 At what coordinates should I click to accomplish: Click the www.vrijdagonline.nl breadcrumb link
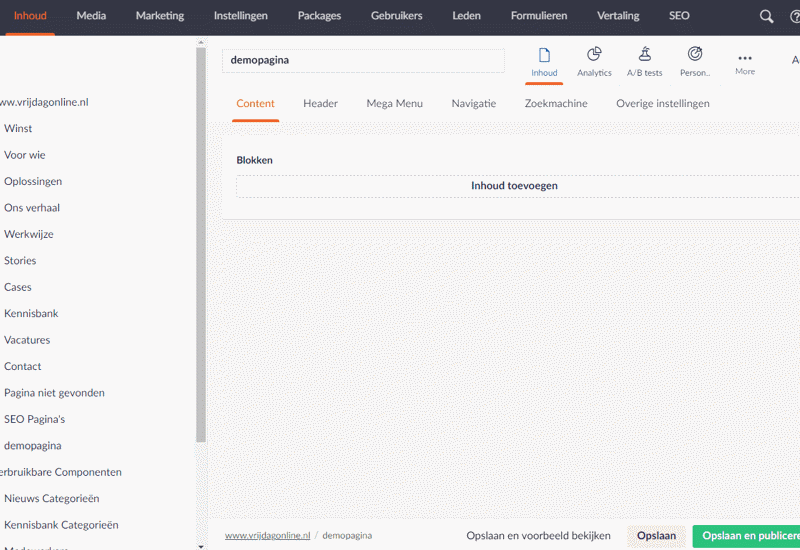267,536
